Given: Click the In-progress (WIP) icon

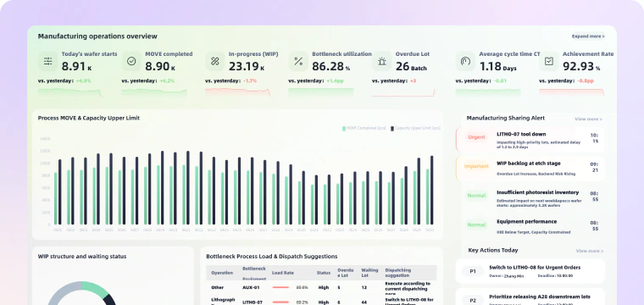Looking at the screenshot, I should pyautogui.click(x=214, y=61).
